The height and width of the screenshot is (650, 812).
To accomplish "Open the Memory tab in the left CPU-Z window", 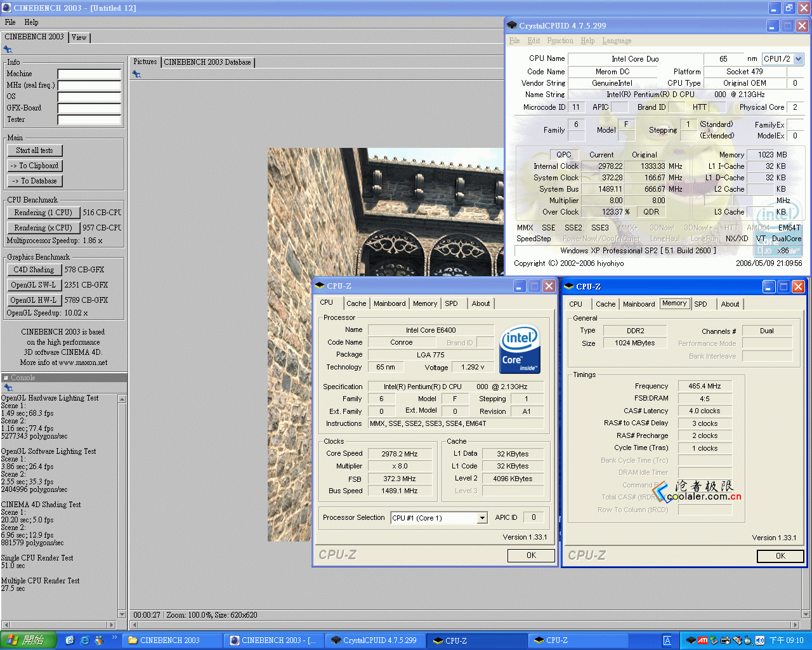I will (425, 303).
